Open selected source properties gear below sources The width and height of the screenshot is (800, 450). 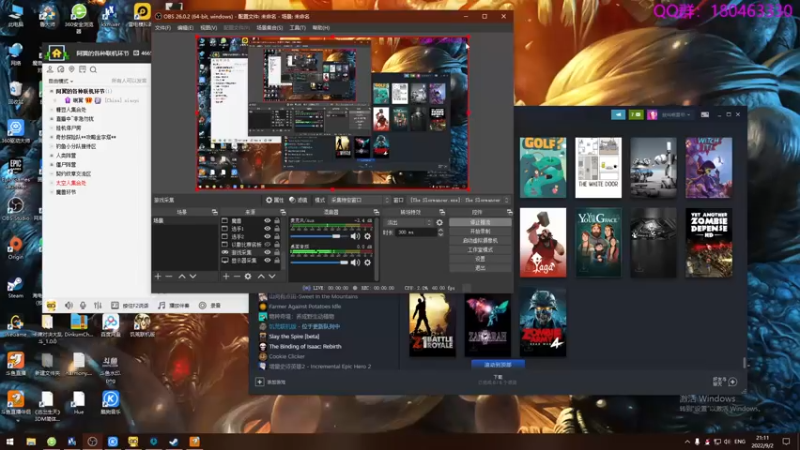click(x=248, y=276)
